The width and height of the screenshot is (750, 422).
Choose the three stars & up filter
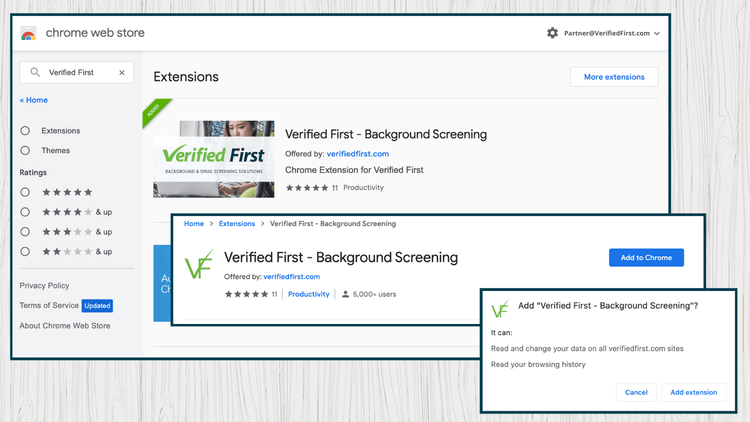[x=25, y=232]
